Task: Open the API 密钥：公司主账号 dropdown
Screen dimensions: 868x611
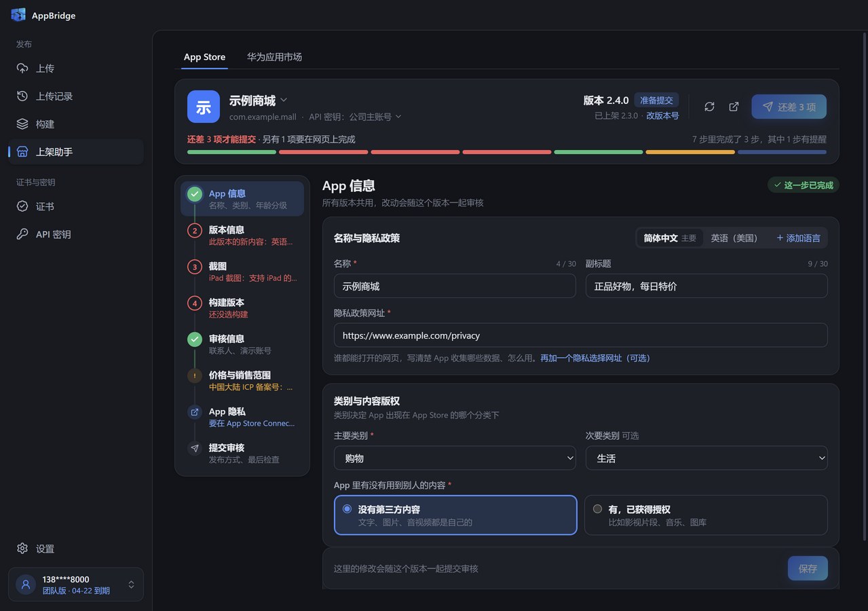Action: click(355, 117)
